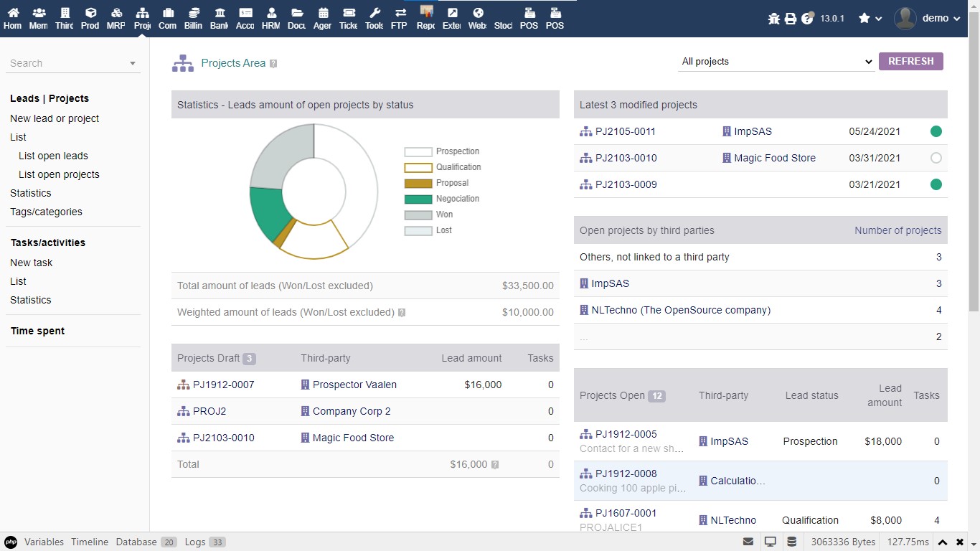980x551 pixels.
Task: Open the Agenda module
Action: point(322,18)
